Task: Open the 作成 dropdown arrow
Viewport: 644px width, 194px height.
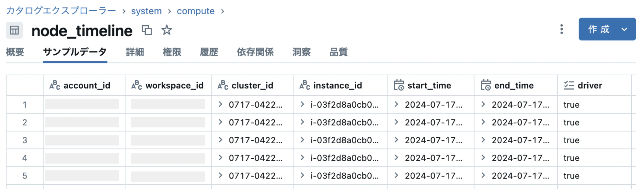Action: 624,29
